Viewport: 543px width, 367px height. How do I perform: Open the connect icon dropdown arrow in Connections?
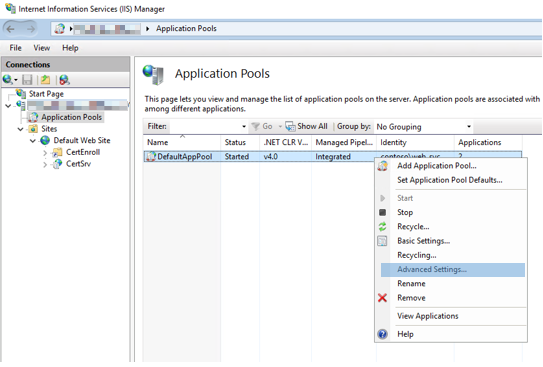pos(16,80)
